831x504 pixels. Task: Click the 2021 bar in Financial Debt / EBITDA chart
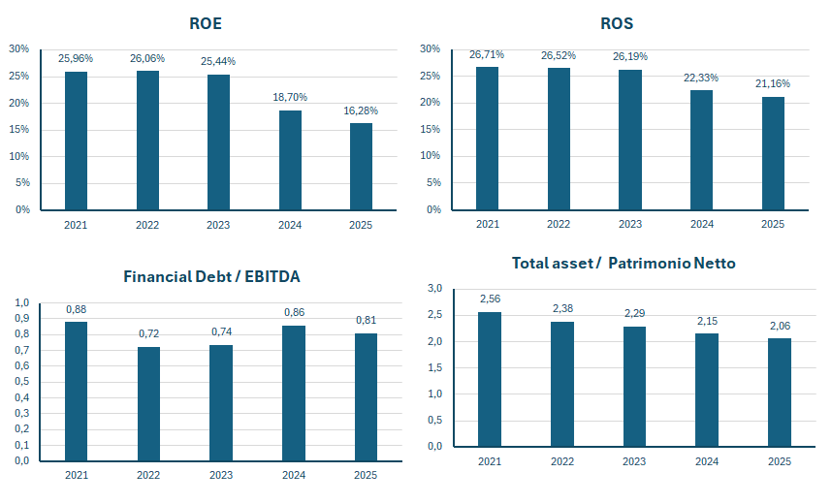pyautogui.click(x=76, y=392)
